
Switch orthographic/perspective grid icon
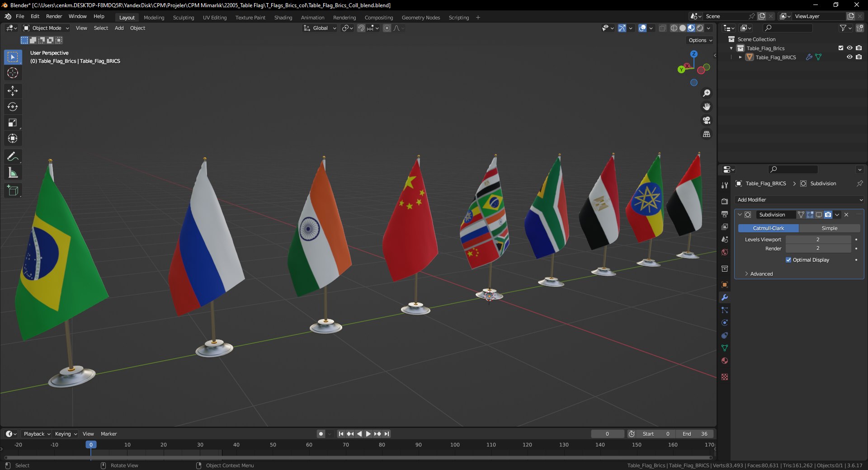coord(707,134)
